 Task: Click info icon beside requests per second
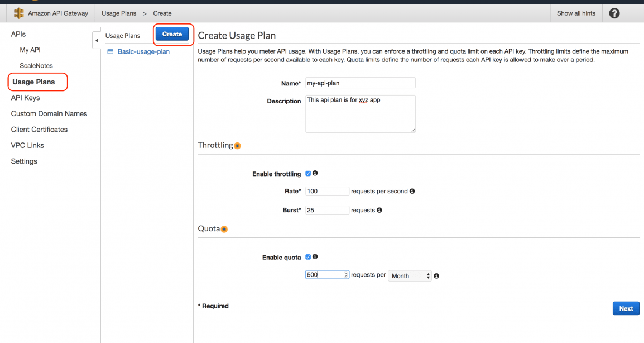coord(412,191)
